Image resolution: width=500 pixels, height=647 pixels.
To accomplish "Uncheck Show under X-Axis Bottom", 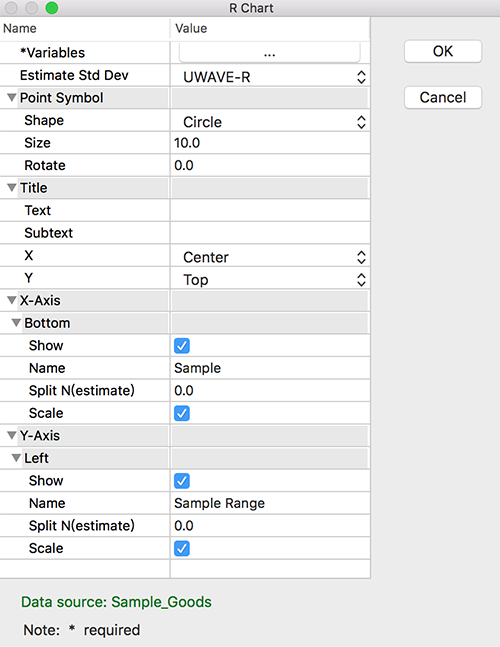I will (x=182, y=346).
